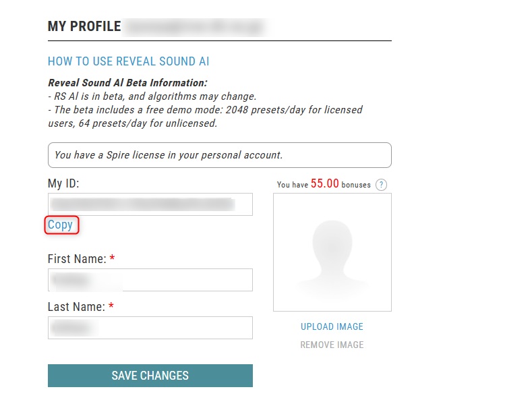Click the Reveal Sound AI Beta Information heading
The image size is (532, 404).
pos(127,83)
